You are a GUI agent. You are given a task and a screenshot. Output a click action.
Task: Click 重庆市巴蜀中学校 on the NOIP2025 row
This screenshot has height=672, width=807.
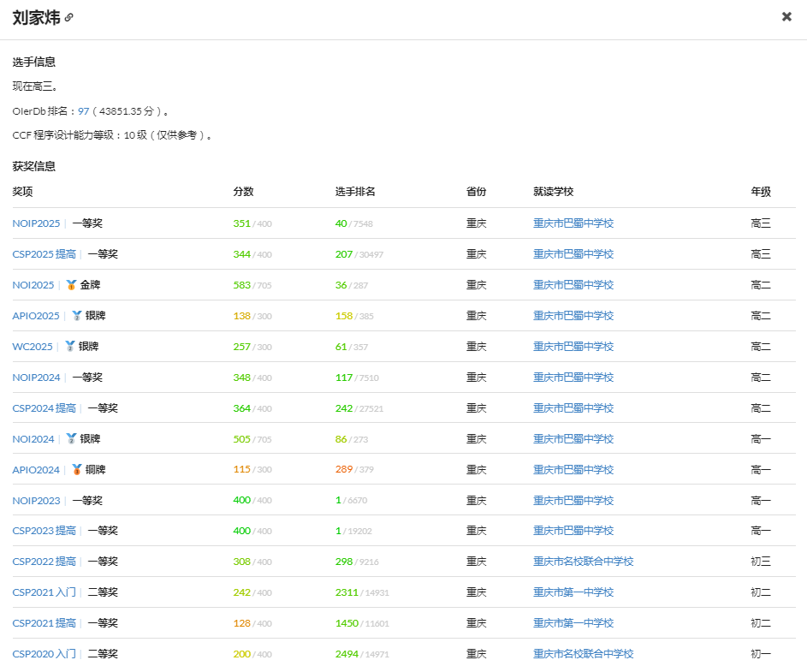[x=573, y=223]
